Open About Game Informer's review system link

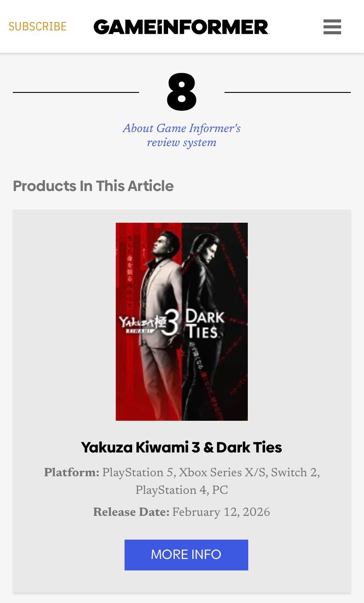181,135
